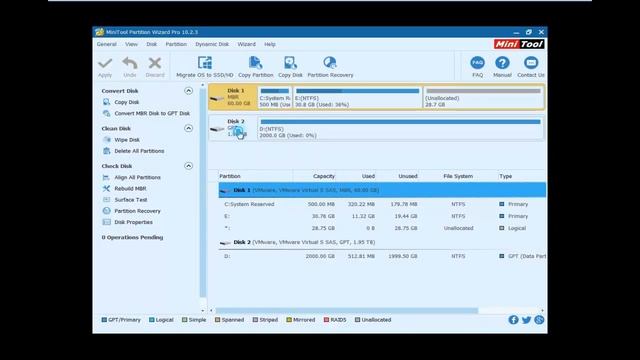
Task: Select the D: partition list row
Action: point(382,256)
